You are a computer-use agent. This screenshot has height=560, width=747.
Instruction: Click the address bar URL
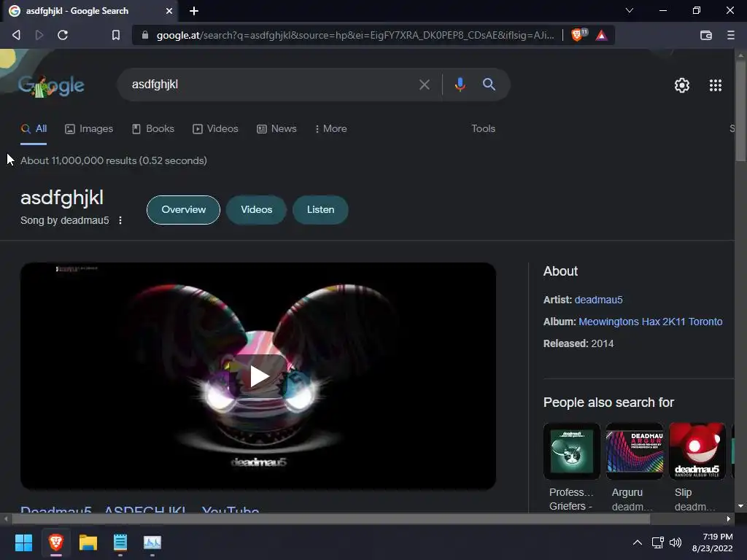(x=355, y=35)
